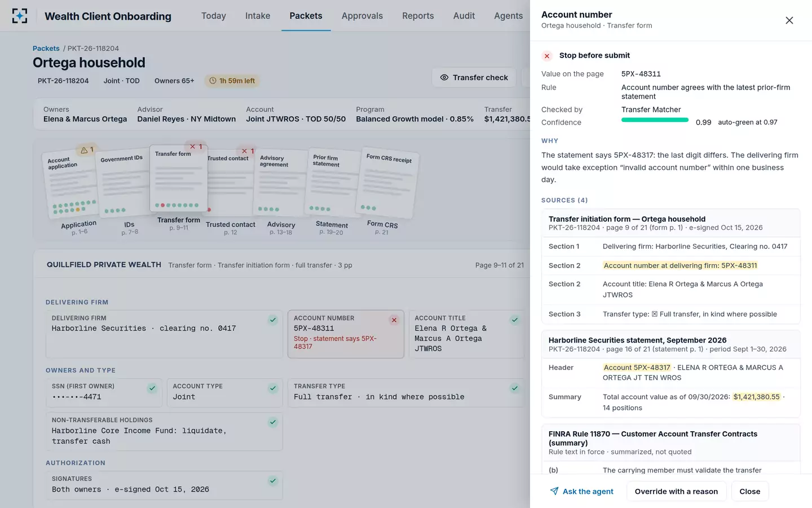Click the Override with a reason button
Image resolution: width=812 pixels, height=508 pixels.
click(676, 491)
